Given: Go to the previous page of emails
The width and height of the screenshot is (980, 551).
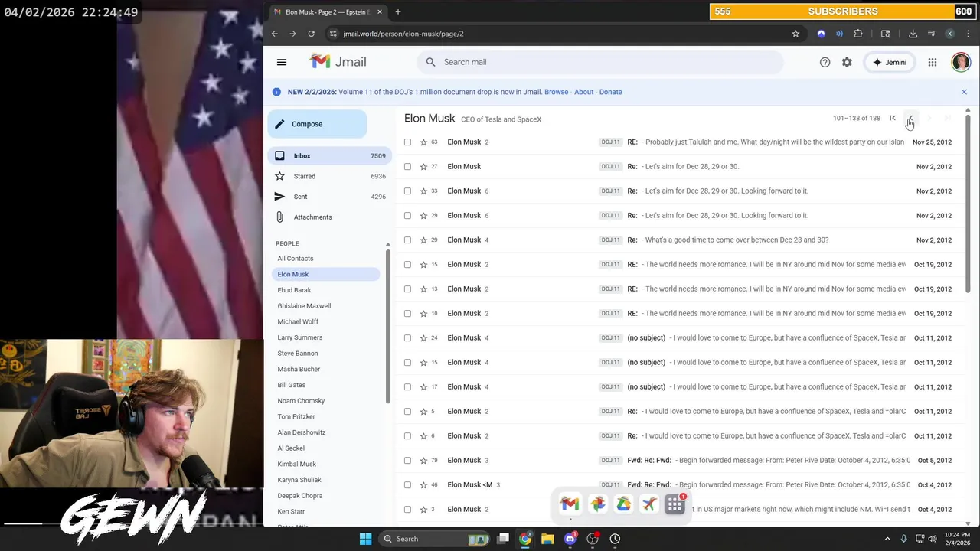Looking at the screenshot, I should (x=910, y=118).
